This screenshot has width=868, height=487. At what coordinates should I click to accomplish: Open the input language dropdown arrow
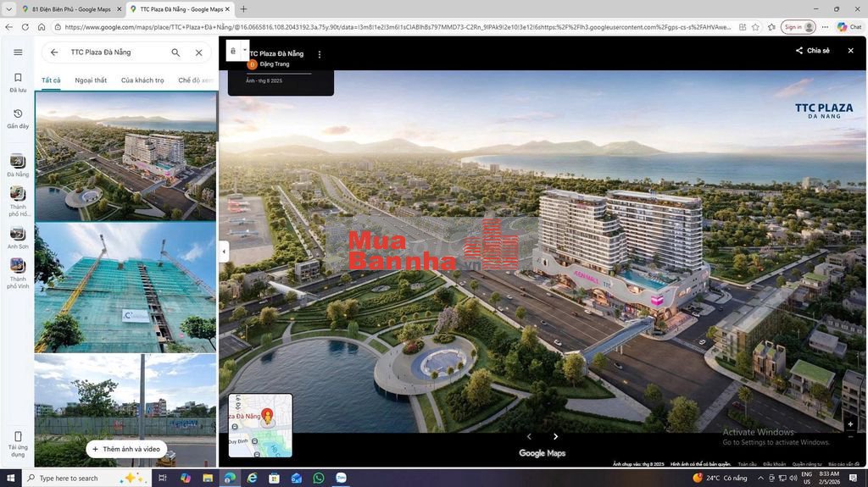coord(245,50)
